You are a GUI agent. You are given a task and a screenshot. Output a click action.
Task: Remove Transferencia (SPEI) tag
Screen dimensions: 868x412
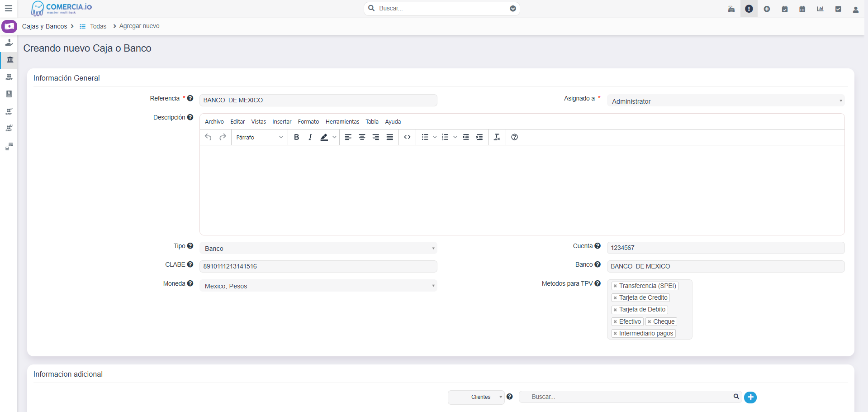click(x=615, y=286)
